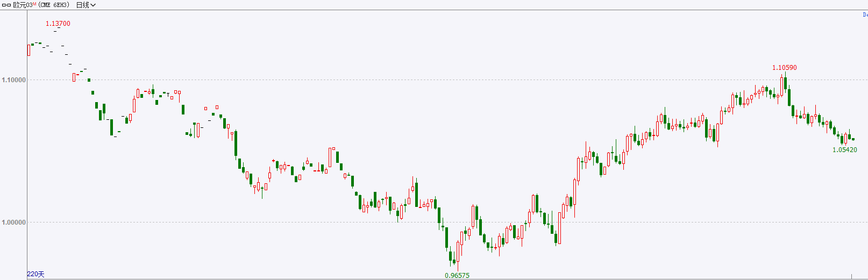Click the dashed 1.00000 gridline
The image size is (868, 280).
click(447, 222)
